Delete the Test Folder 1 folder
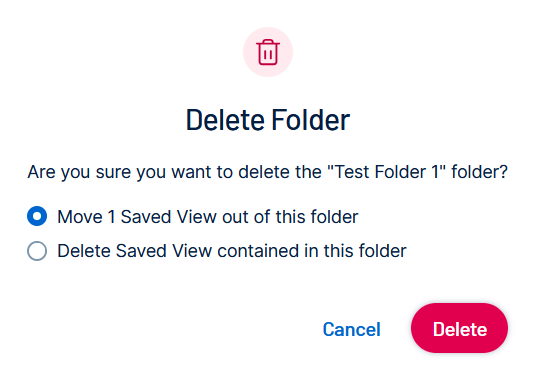The image size is (533, 379). pos(460,328)
